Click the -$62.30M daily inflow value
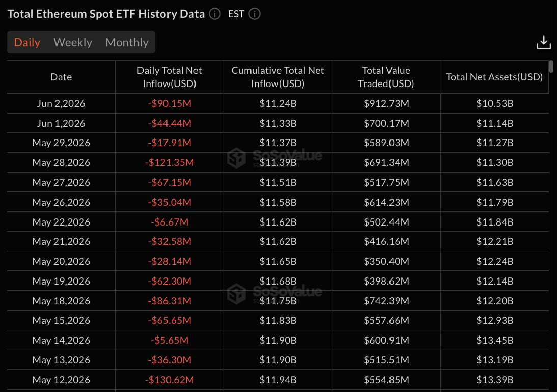Screen dimensions: 557x392 pyautogui.click(x=170, y=281)
